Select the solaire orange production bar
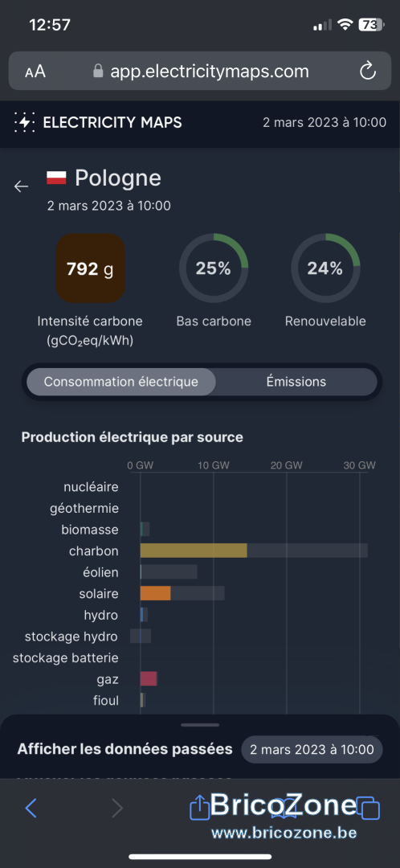 (x=156, y=593)
